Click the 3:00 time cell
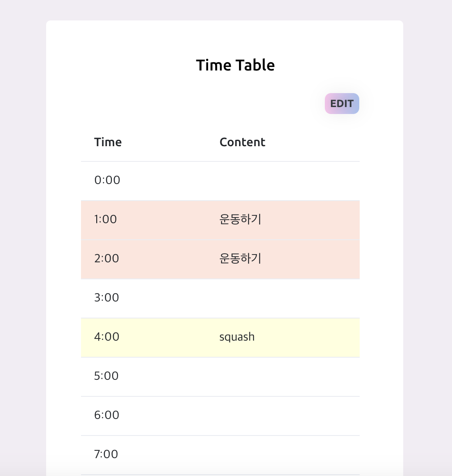452x476 pixels. click(x=107, y=298)
